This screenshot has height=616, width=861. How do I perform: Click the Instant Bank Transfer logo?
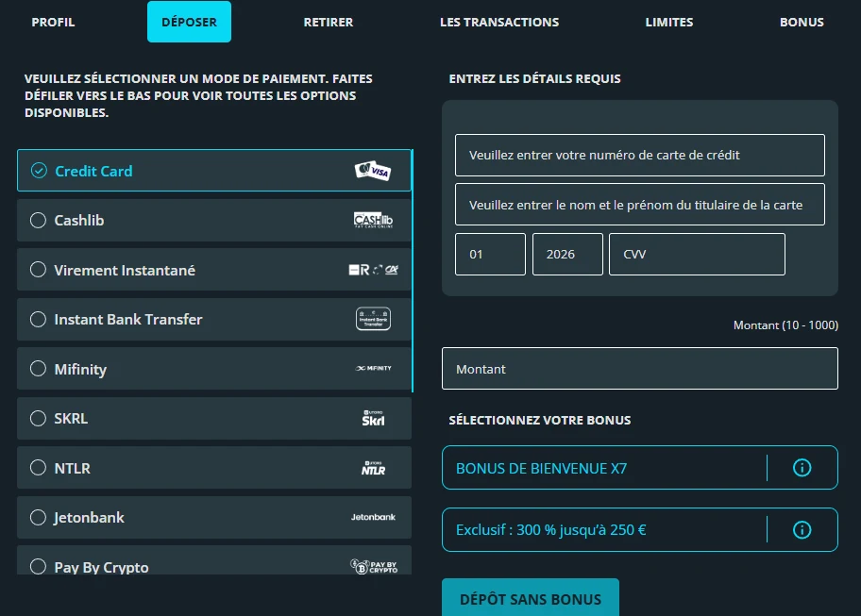374,319
